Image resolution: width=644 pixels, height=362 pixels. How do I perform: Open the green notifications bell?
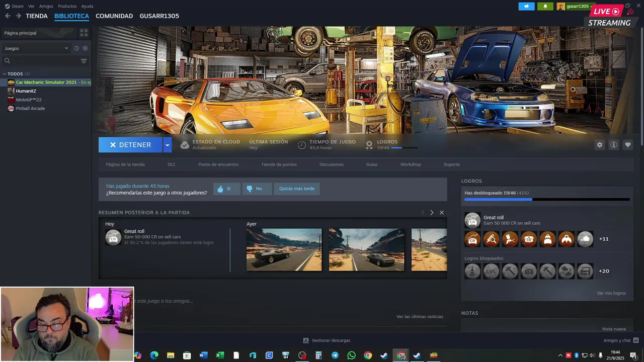545,7
